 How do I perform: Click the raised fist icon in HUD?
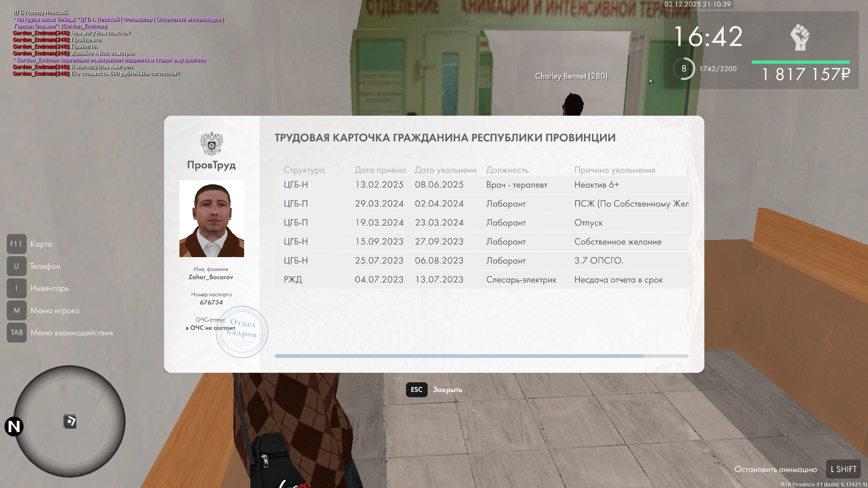(800, 37)
